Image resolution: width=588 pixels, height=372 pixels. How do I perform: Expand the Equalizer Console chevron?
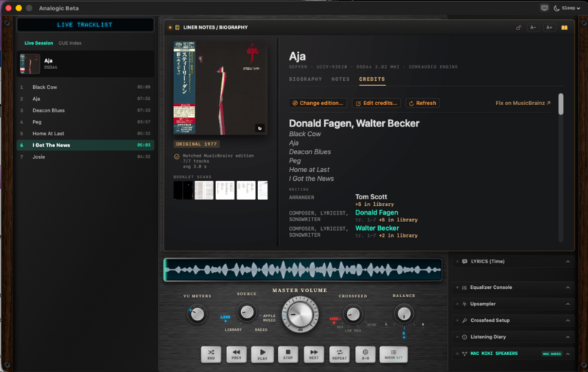click(567, 287)
